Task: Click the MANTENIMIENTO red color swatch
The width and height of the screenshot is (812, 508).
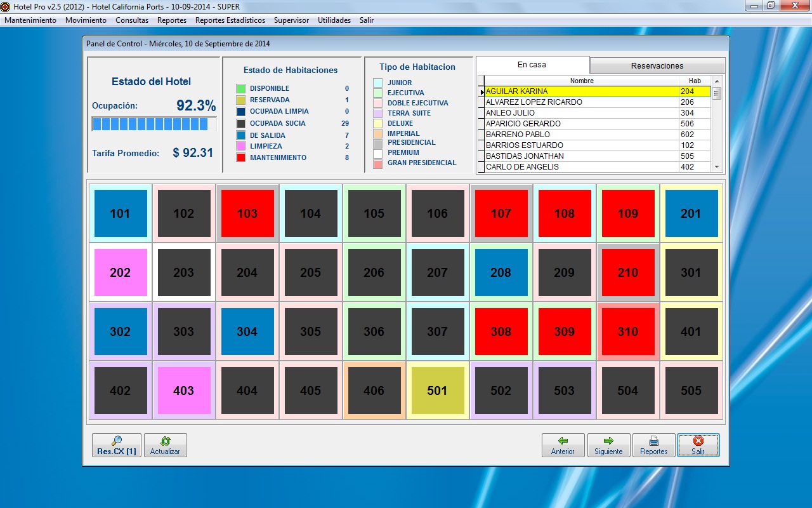Action: 240,157
